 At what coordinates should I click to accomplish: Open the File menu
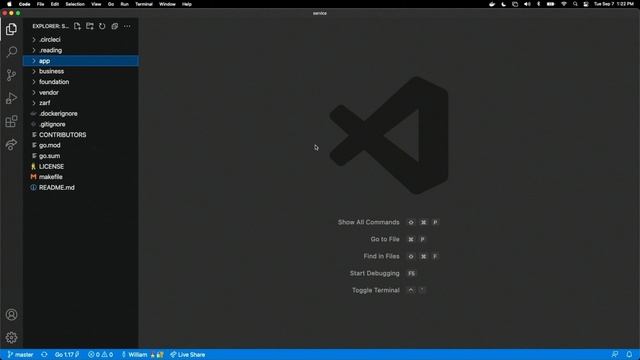[x=40, y=4]
